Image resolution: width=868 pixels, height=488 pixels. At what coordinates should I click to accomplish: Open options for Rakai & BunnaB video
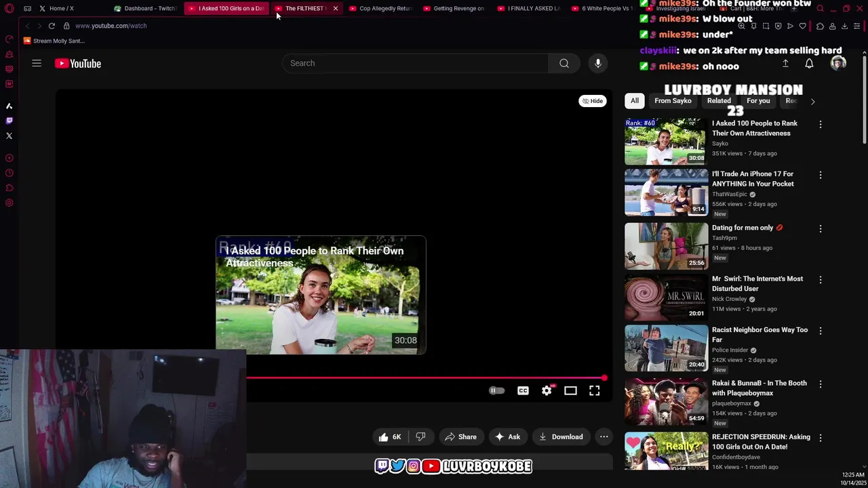(821, 384)
